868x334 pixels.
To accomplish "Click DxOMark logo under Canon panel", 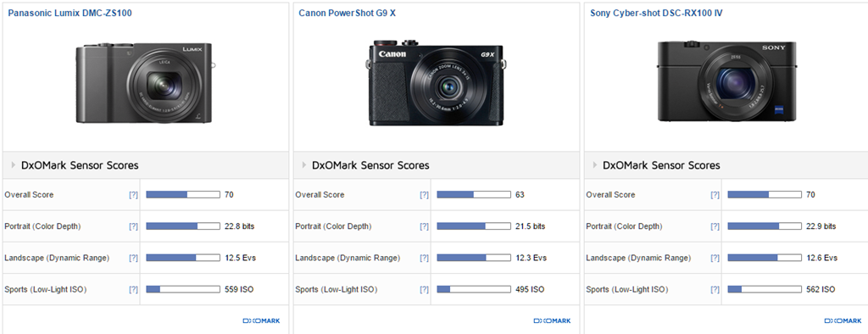I will 552,320.
